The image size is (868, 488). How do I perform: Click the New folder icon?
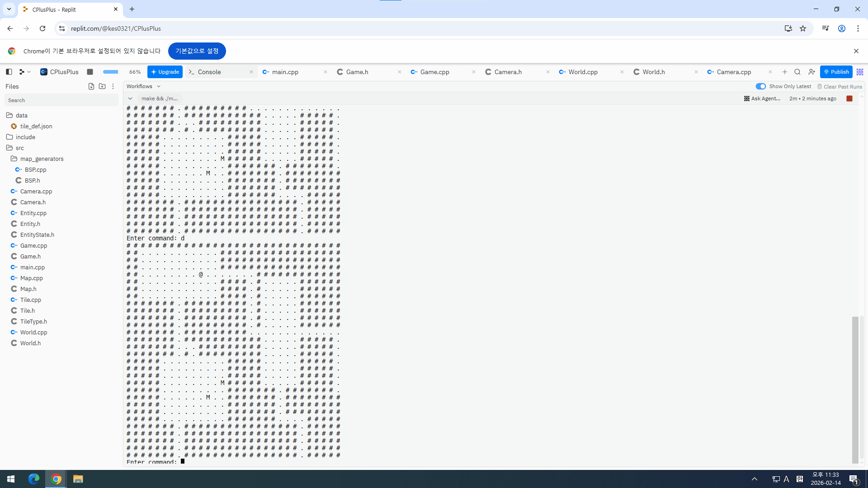point(102,86)
